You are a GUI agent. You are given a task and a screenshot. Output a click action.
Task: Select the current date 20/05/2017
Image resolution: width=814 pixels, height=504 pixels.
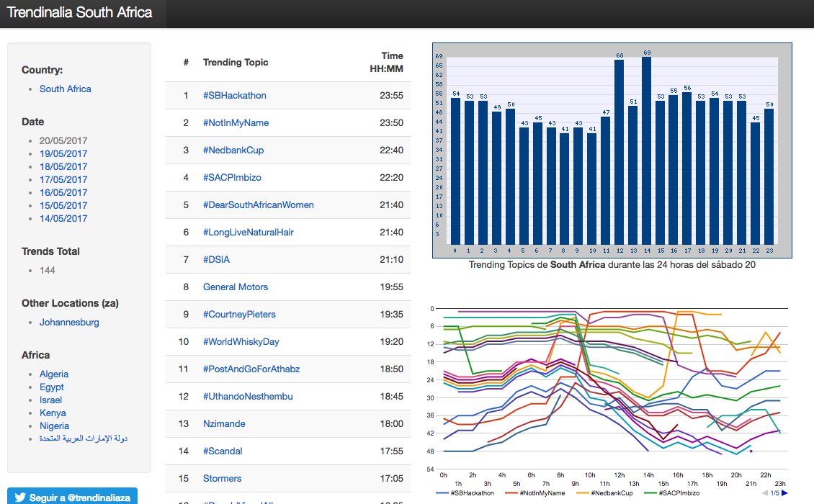coord(63,140)
